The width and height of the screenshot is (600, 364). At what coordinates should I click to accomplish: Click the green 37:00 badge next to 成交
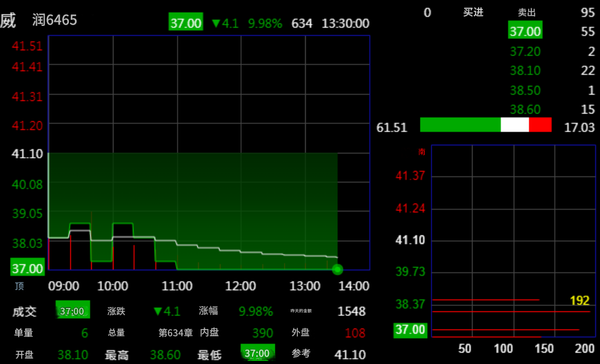73,311
